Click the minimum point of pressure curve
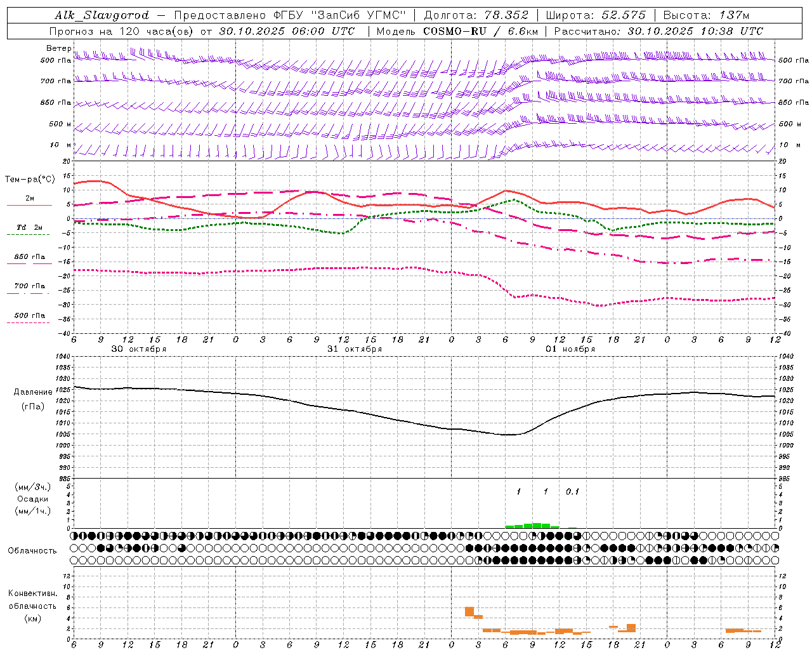812x650 pixels. point(511,435)
